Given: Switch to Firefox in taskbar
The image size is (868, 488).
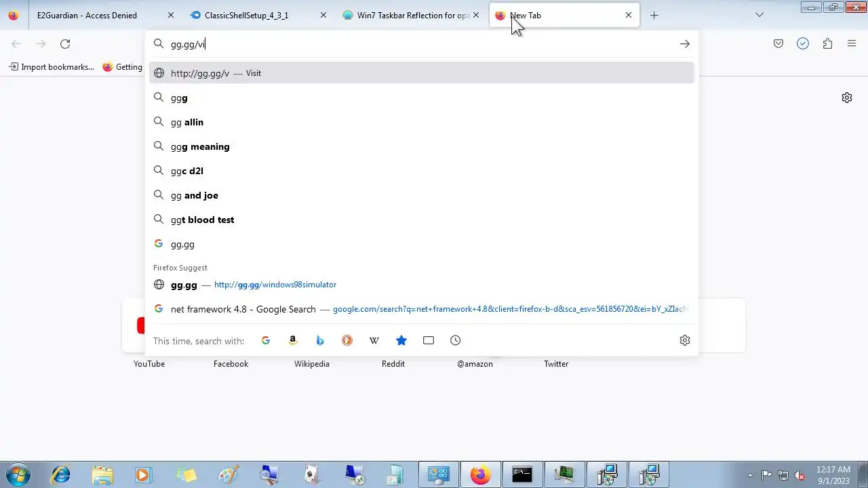Looking at the screenshot, I should [480, 474].
